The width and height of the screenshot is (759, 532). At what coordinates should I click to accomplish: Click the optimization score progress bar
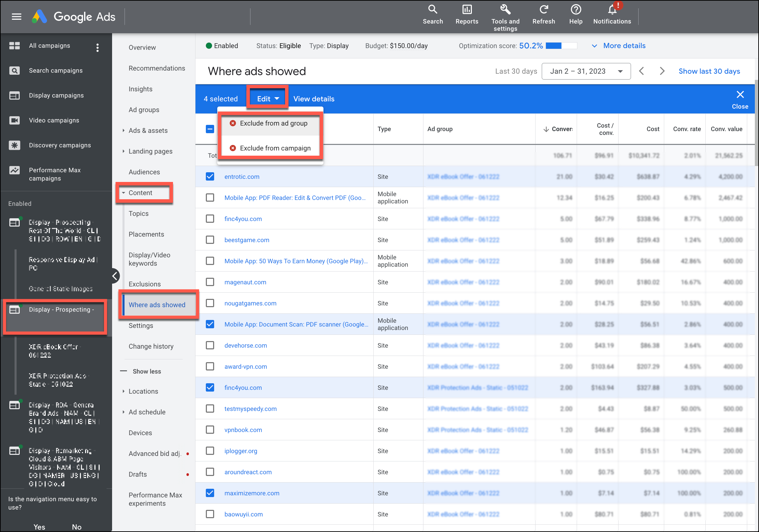pyautogui.click(x=561, y=46)
